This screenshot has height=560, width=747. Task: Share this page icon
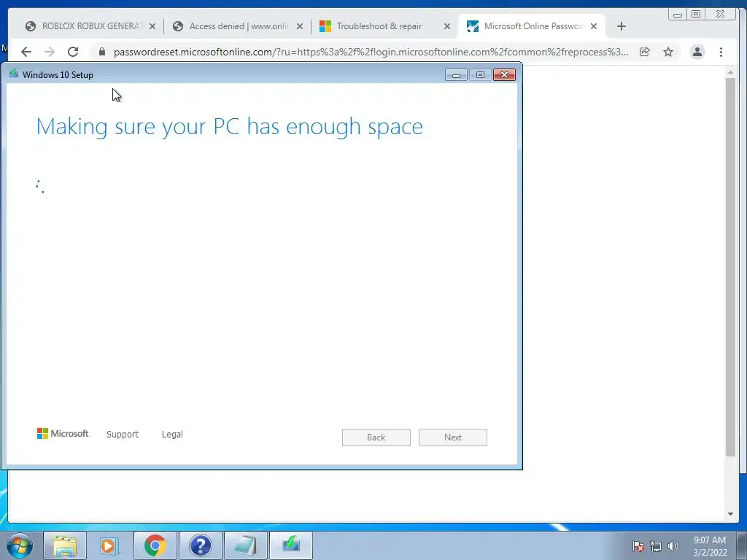pos(645,52)
